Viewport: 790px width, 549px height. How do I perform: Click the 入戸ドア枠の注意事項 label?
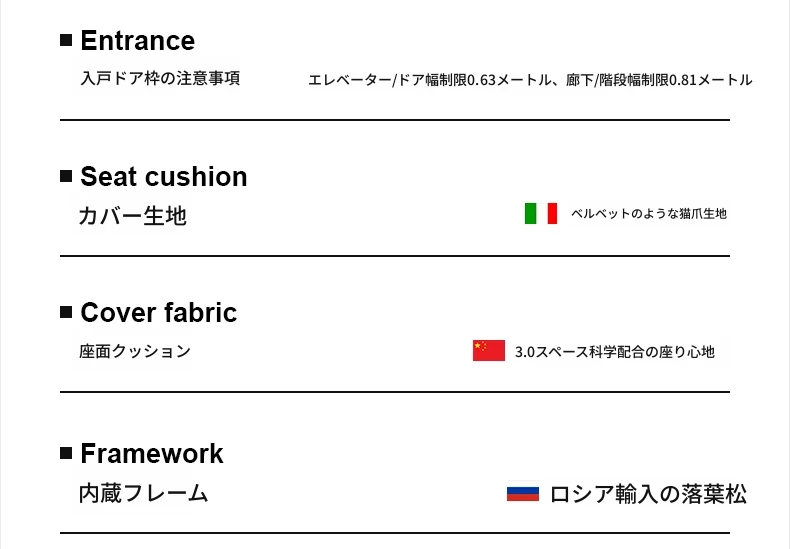pyautogui.click(x=160, y=79)
